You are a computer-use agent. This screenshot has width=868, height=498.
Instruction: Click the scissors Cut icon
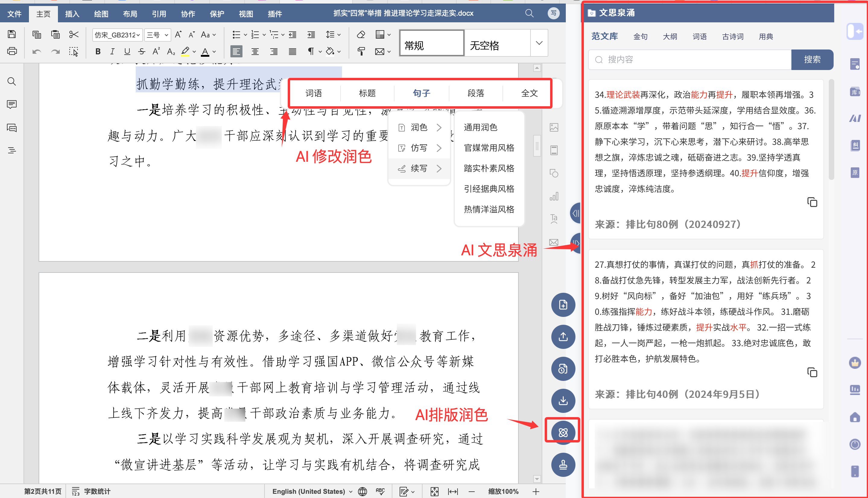[74, 34]
